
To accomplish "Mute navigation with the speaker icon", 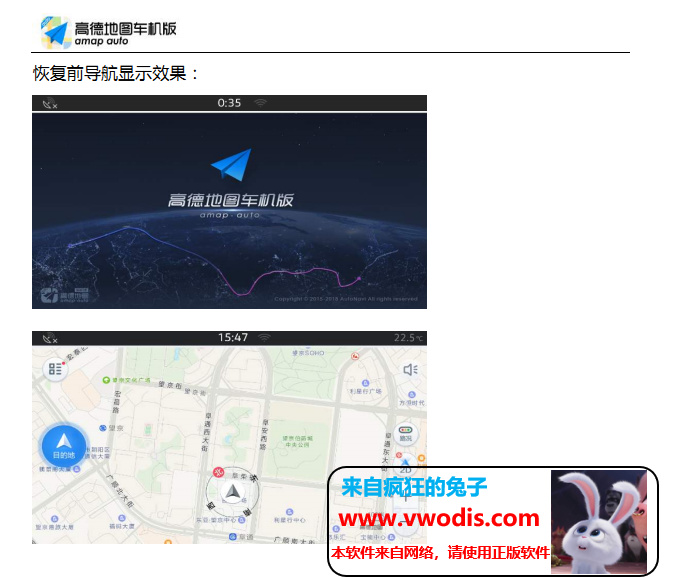I will 408,369.
